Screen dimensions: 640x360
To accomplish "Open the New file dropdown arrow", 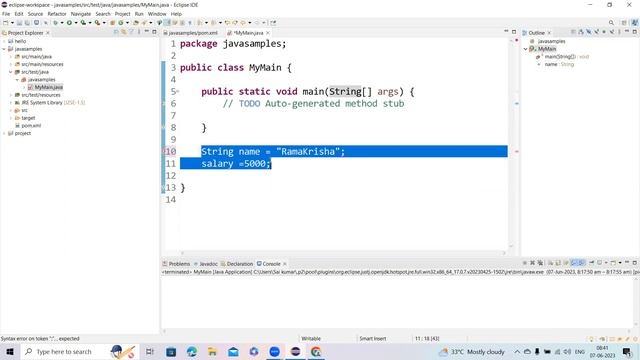I will [12, 23].
